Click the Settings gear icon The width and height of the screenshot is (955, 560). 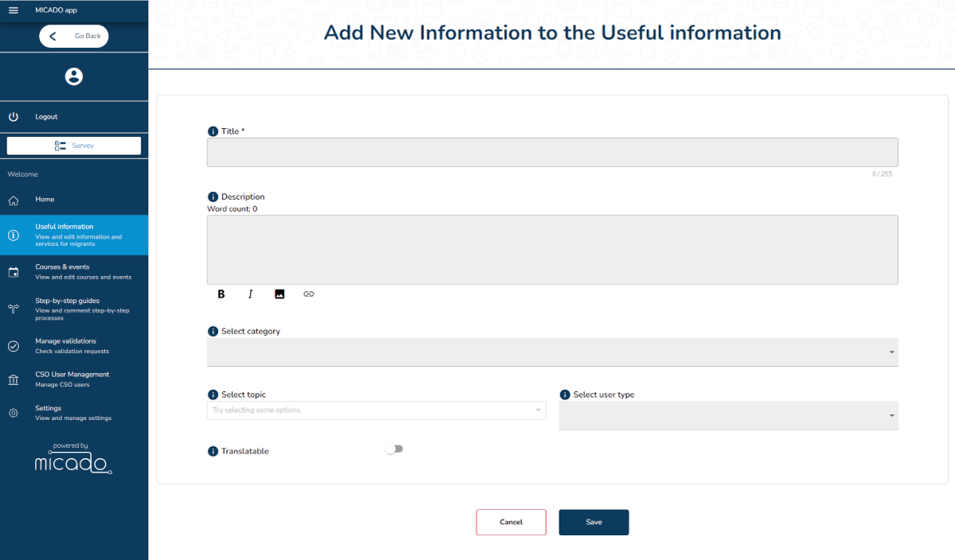[13, 413]
